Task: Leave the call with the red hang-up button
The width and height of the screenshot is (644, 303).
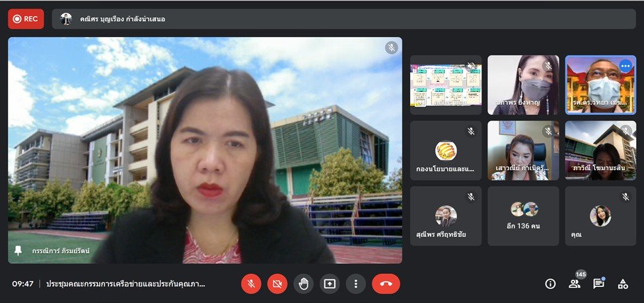Action: [386, 284]
